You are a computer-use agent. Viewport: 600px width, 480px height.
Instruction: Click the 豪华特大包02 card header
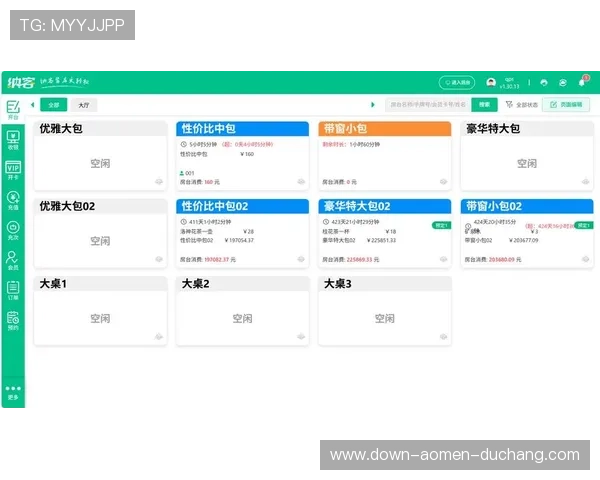[385, 206]
